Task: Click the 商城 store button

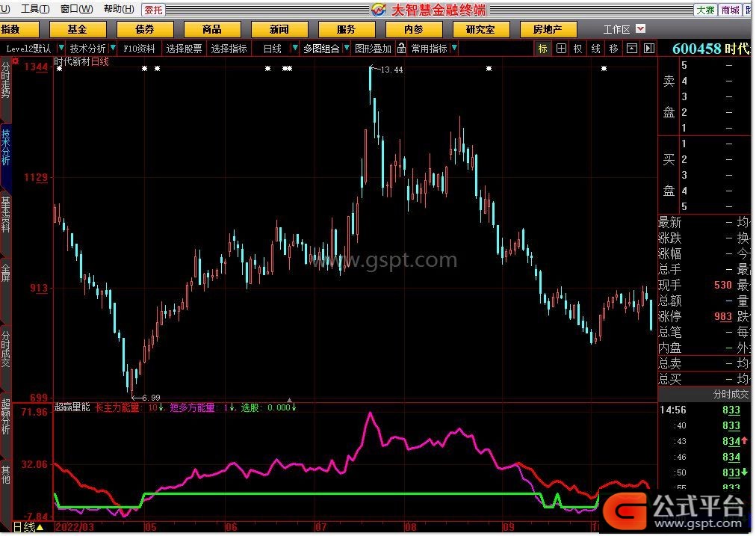Action: click(730, 10)
